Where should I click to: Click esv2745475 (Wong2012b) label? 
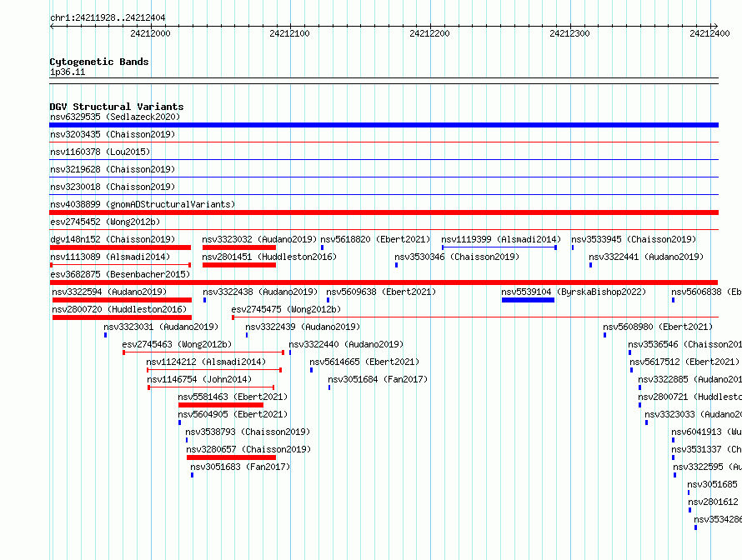pyautogui.click(x=286, y=309)
